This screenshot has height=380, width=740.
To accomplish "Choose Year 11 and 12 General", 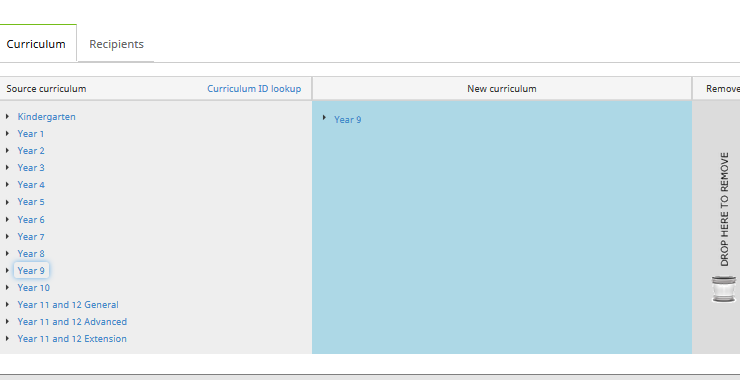I will [x=68, y=304].
